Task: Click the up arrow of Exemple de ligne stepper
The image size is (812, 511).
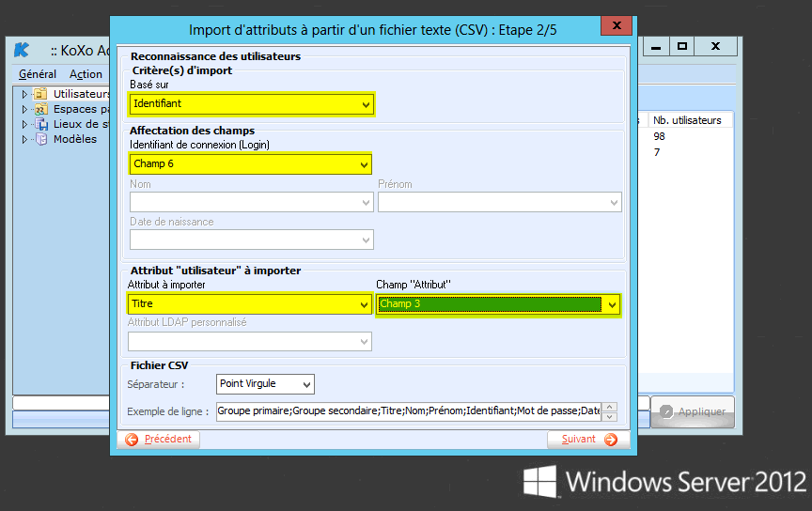Action: (x=610, y=407)
